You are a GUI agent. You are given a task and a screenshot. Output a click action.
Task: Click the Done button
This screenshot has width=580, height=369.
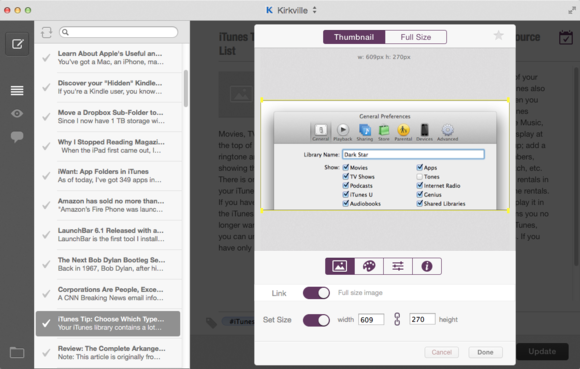coord(485,352)
